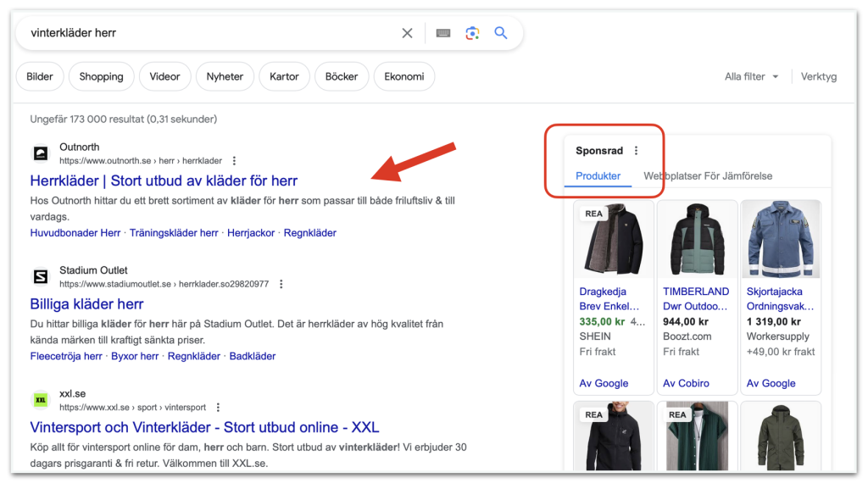View the SHEIN jacket product image
The height and width of the screenshot is (489, 868).
614,239
